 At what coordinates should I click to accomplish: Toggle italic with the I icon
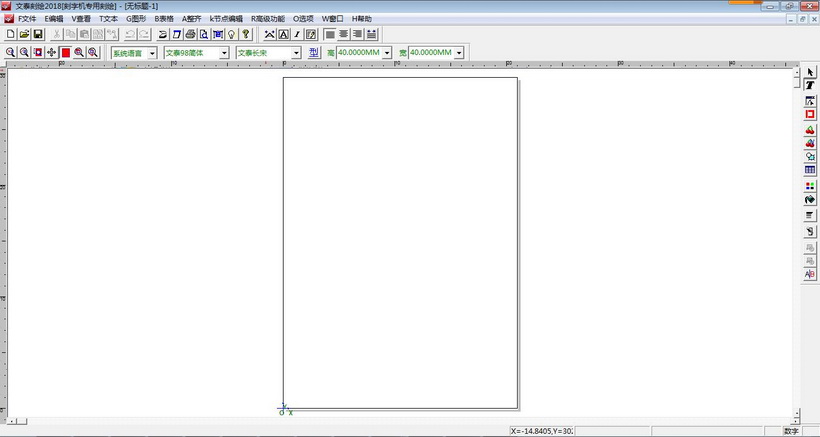(297, 34)
